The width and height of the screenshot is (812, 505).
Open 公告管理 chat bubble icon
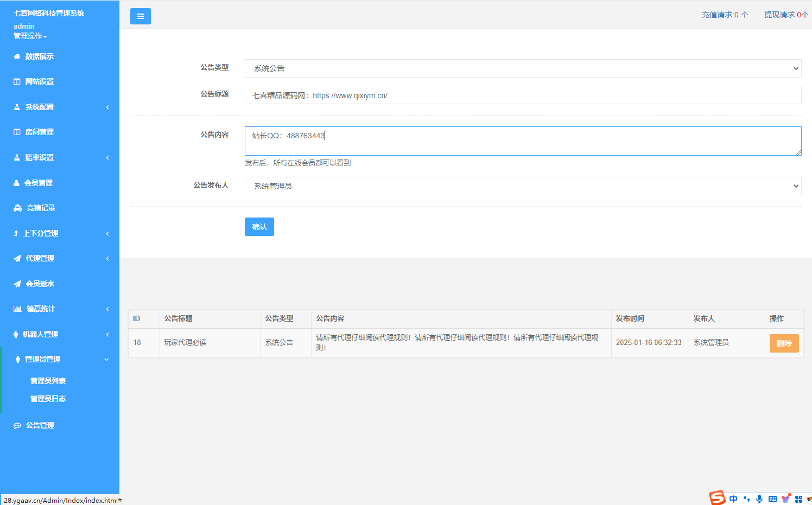[x=17, y=425]
